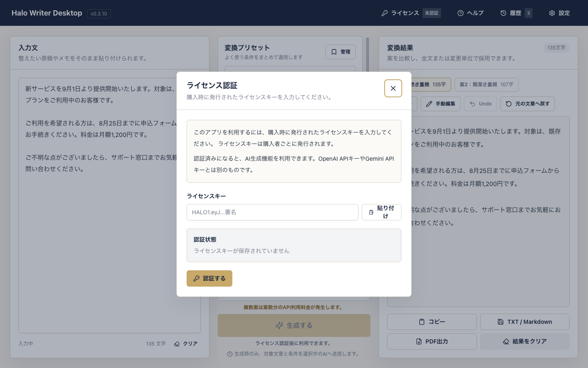This screenshot has width=588, height=368.
Task: Click the 管理 preset management button
Action: (341, 52)
